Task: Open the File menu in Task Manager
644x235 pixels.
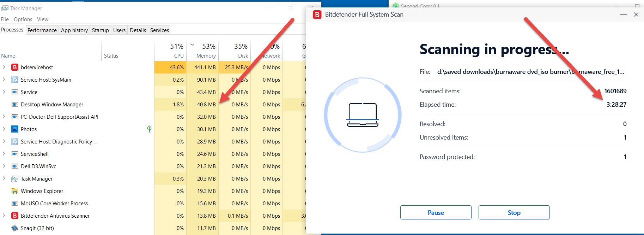Action: [5, 19]
